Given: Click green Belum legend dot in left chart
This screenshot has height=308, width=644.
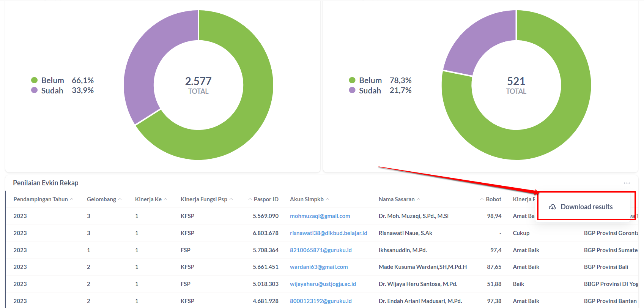Looking at the screenshot, I should (34, 80).
